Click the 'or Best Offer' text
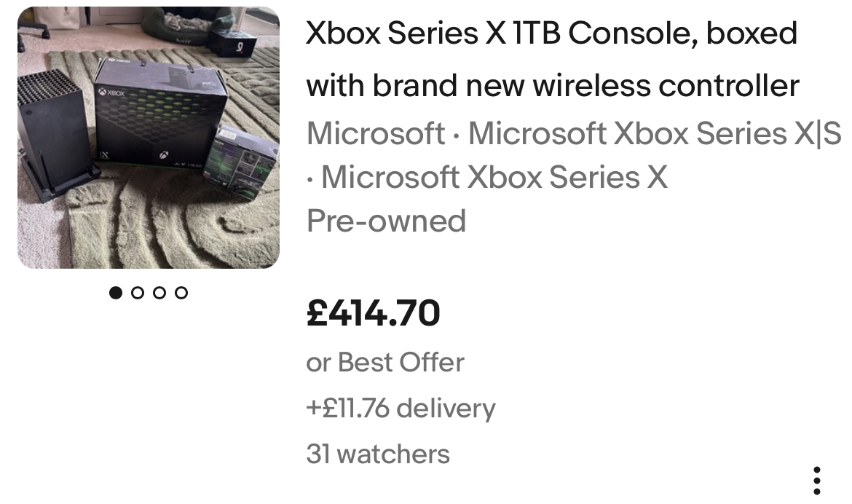Viewport: 852px width, 504px height. [385, 362]
